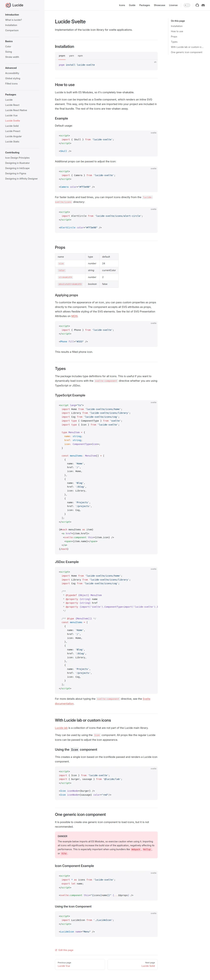Click the currentColor default value cell

[x=109, y=270]
